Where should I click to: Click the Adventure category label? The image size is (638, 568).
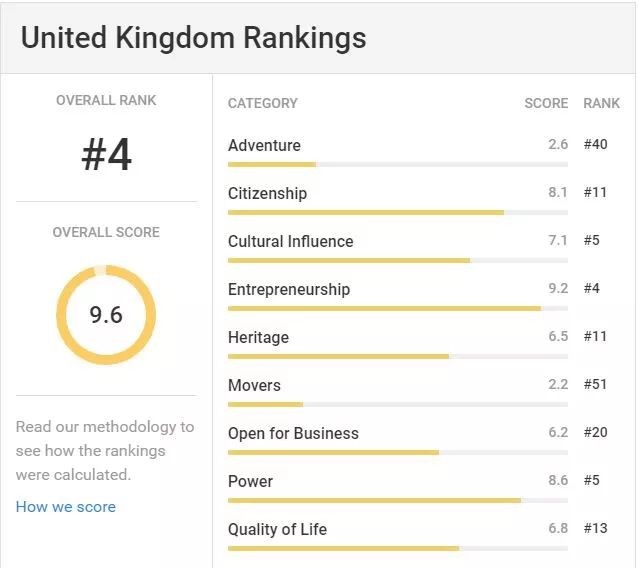point(264,145)
